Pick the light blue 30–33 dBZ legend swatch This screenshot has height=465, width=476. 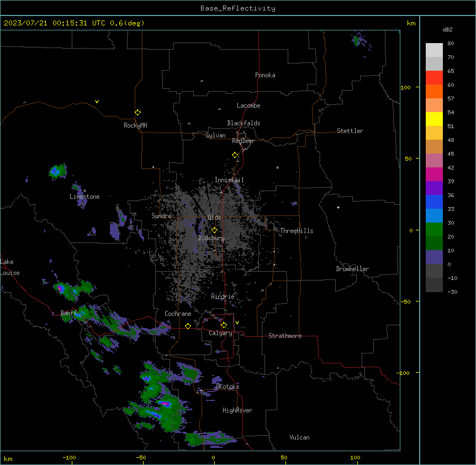click(x=434, y=216)
